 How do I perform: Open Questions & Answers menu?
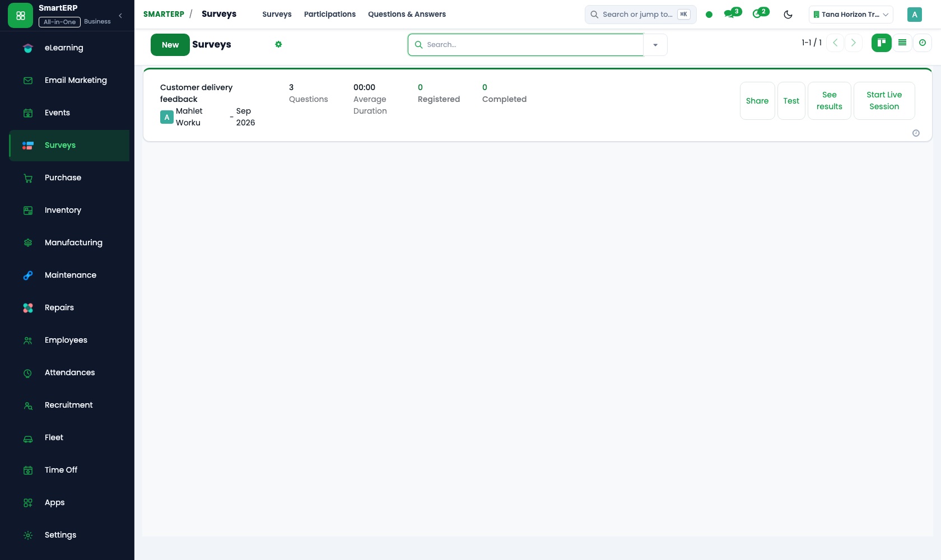(407, 14)
